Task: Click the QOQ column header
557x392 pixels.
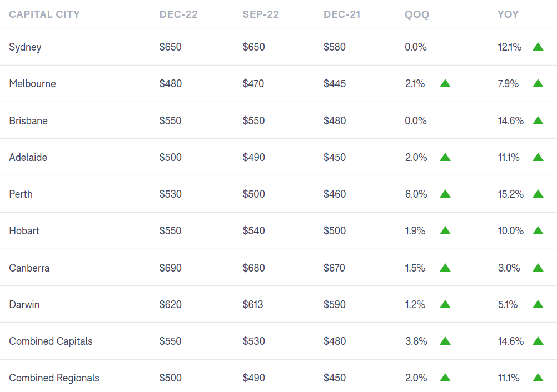Action: [417, 14]
